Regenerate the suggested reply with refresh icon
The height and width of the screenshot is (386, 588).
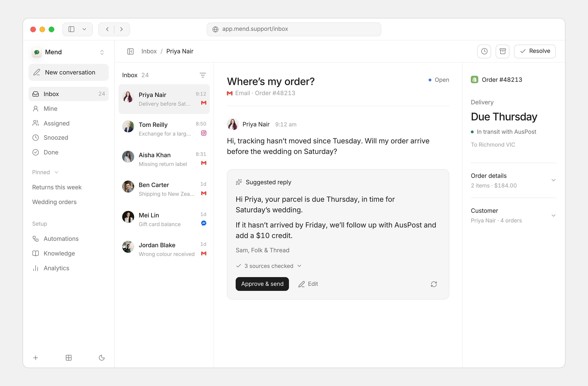434,284
